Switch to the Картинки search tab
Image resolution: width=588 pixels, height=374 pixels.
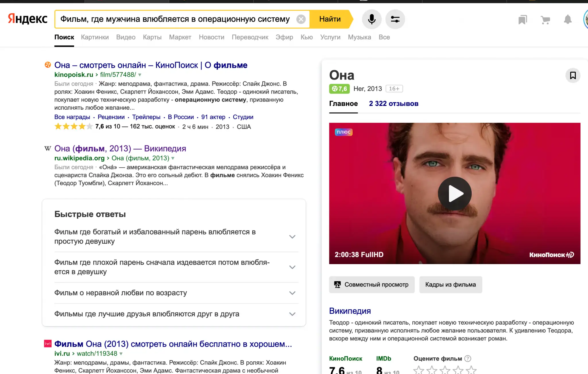95,37
